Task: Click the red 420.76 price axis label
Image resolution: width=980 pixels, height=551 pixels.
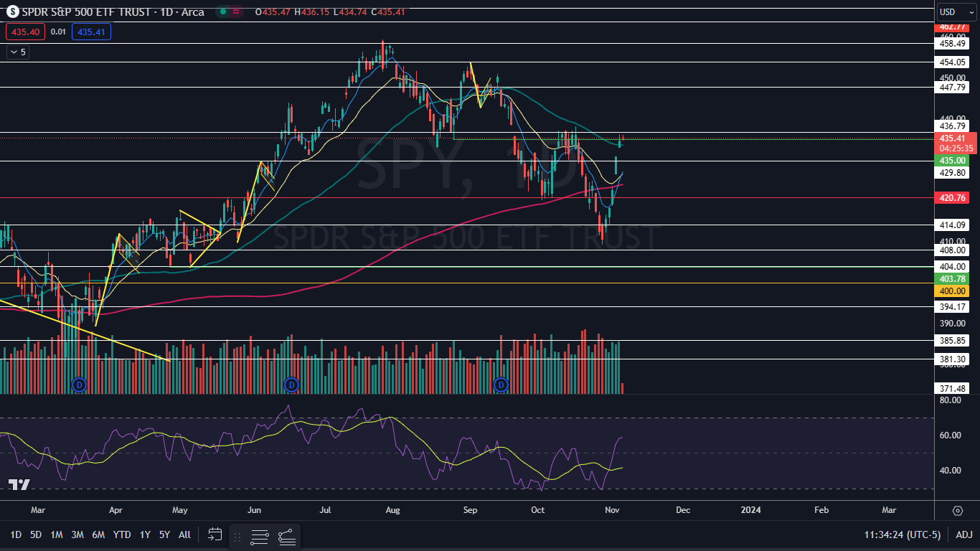Action: [x=953, y=197]
